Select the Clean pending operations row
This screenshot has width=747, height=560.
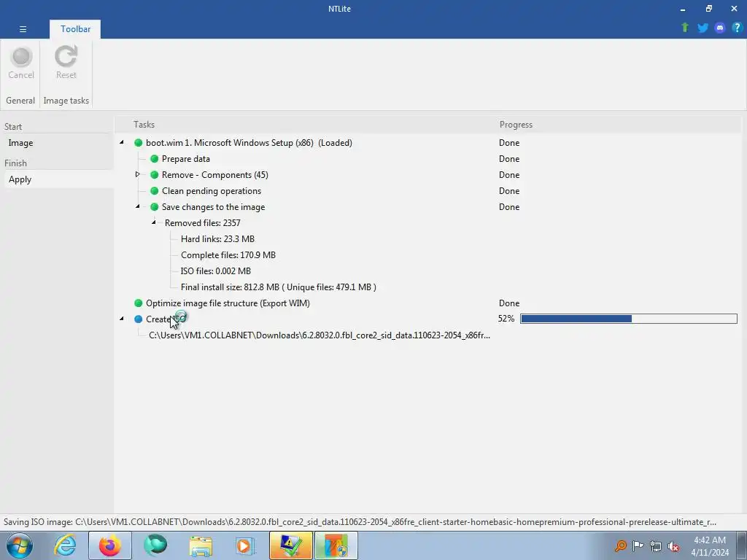tap(212, 191)
